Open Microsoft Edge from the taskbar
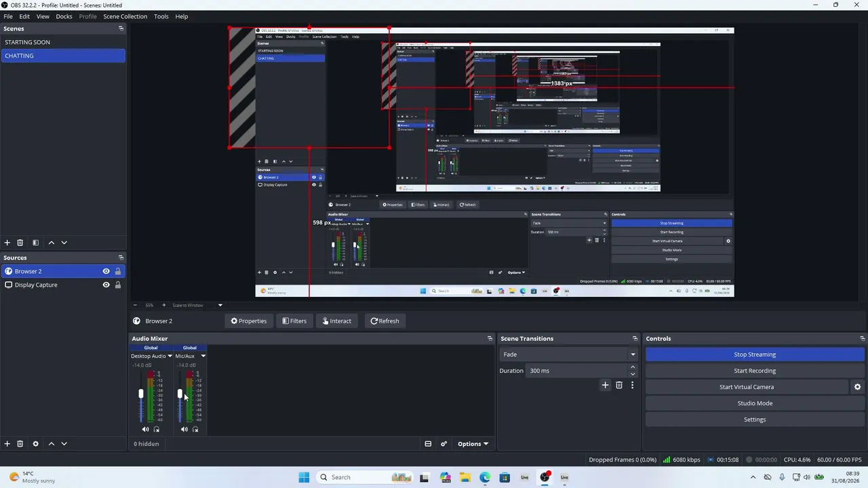Image resolution: width=868 pixels, height=488 pixels. 485,477
